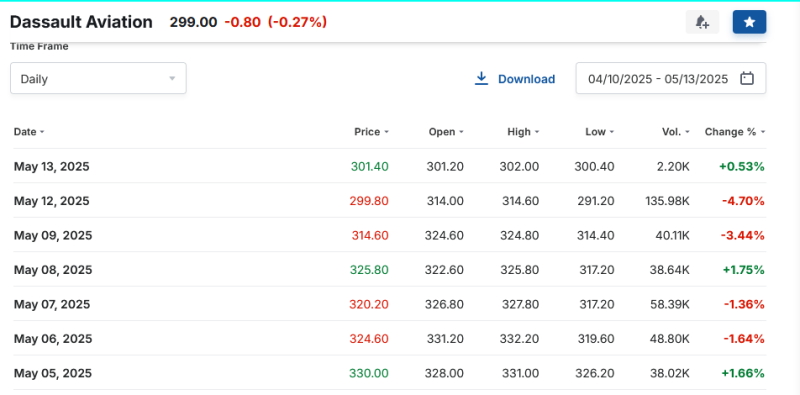The height and width of the screenshot is (395, 800).
Task: Click the 48.80K volume value
Action: coord(670,339)
